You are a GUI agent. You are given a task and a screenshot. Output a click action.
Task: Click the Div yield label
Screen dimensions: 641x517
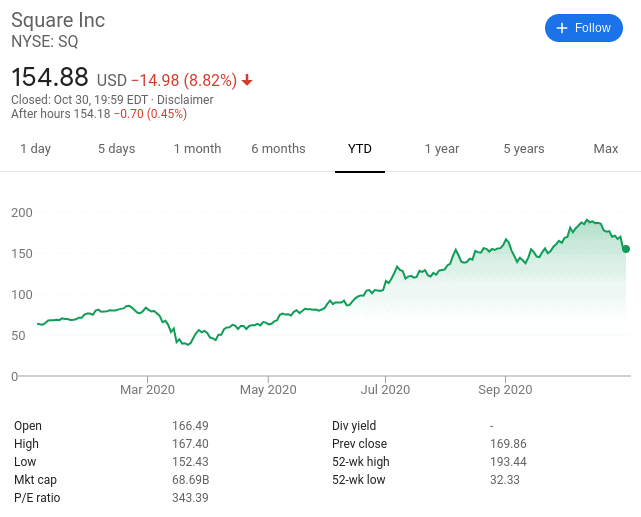coord(354,425)
